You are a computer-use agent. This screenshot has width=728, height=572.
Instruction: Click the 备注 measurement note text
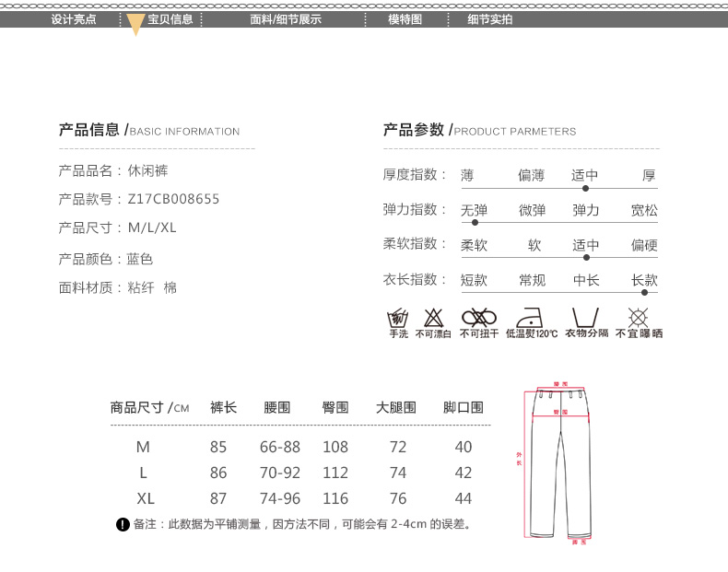(x=302, y=525)
